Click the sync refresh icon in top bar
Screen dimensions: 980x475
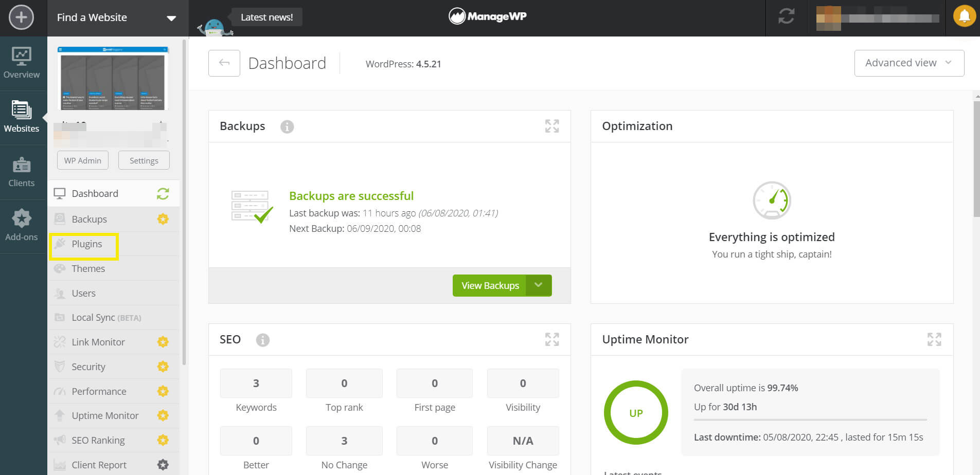pyautogui.click(x=786, y=17)
